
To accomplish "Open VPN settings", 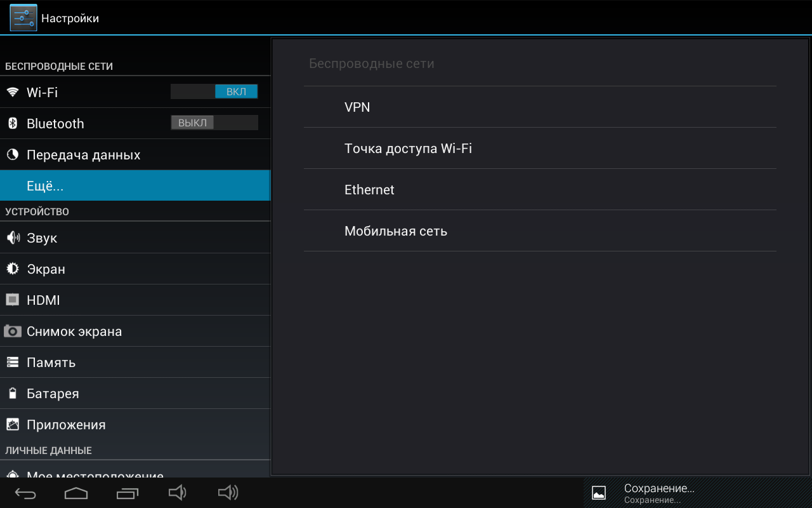I will (357, 107).
